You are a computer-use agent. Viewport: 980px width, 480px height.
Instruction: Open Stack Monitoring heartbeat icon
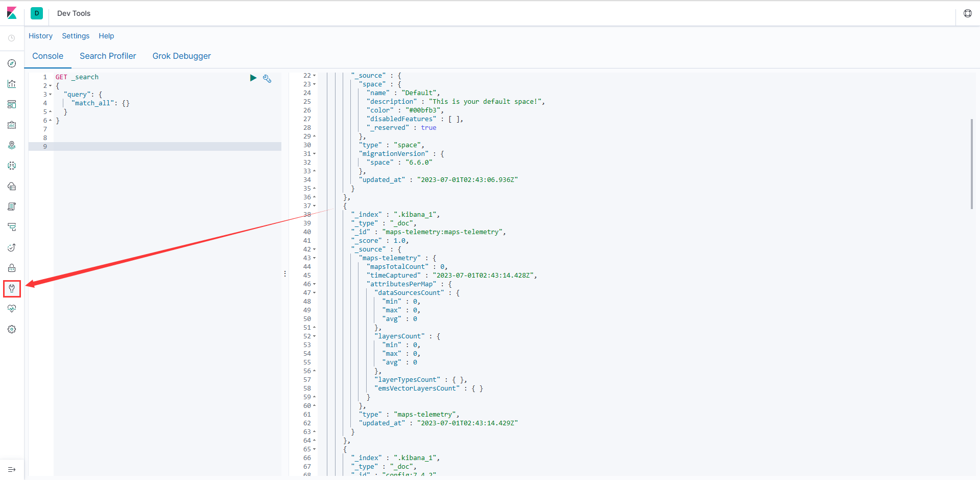pyautogui.click(x=12, y=309)
